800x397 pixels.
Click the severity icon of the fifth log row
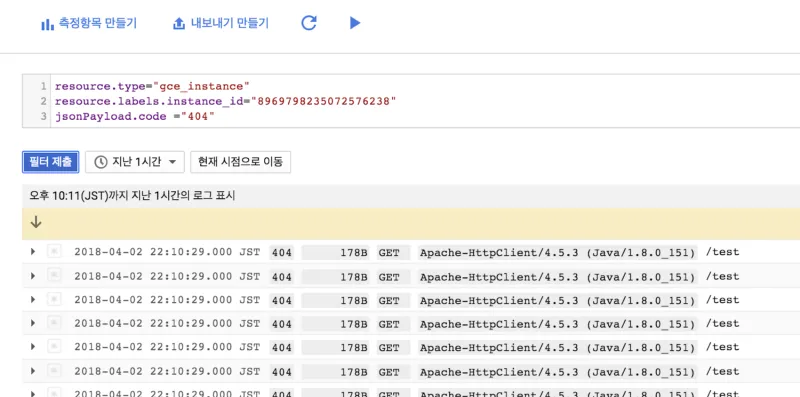[x=54, y=346]
